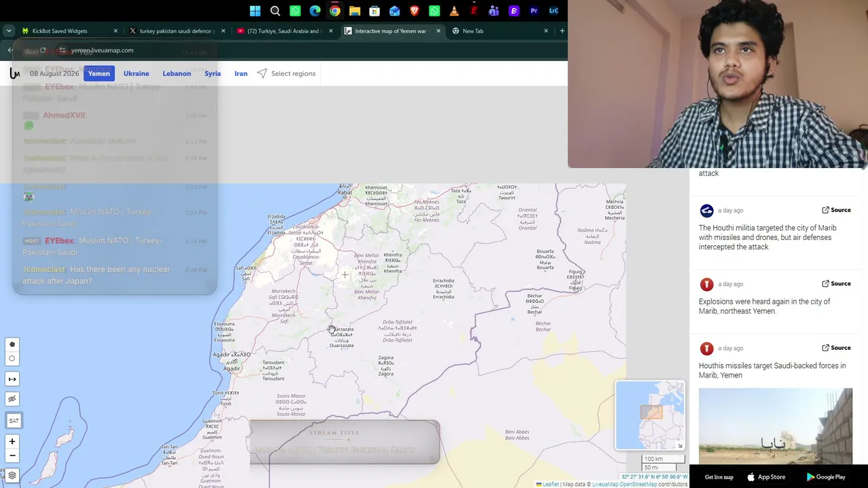Zoom in with the plus map control

click(12, 442)
